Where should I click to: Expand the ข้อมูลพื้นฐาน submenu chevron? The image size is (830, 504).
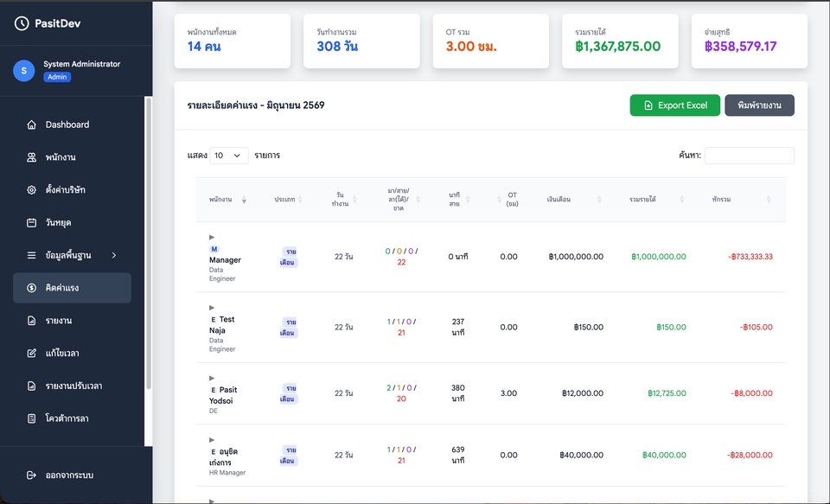coord(114,255)
